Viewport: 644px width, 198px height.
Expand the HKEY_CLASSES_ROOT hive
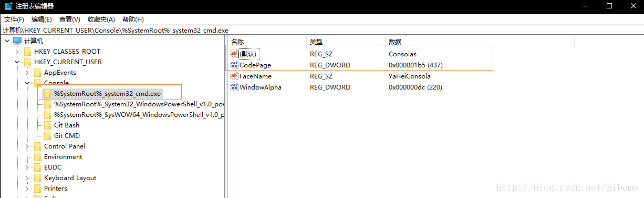point(17,52)
